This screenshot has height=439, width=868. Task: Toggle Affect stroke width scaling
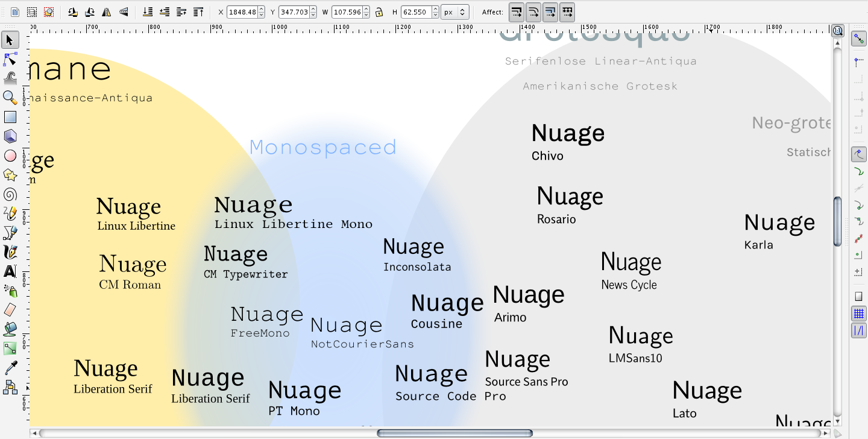(517, 12)
